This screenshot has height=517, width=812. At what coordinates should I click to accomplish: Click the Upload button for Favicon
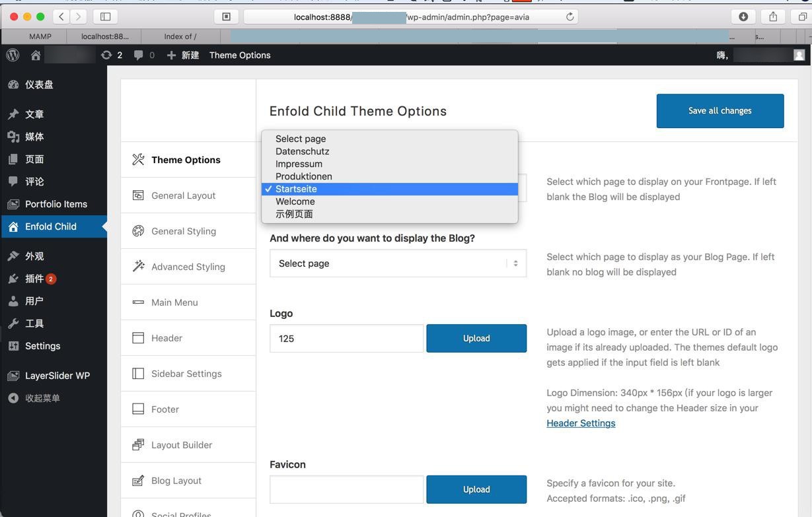tap(476, 489)
